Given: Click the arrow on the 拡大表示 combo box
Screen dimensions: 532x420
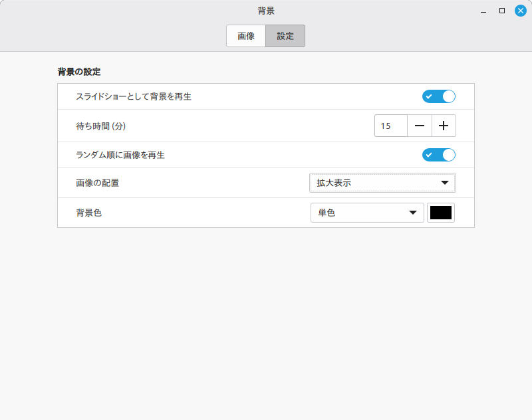Looking at the screenshot, I should click(445, 183).
